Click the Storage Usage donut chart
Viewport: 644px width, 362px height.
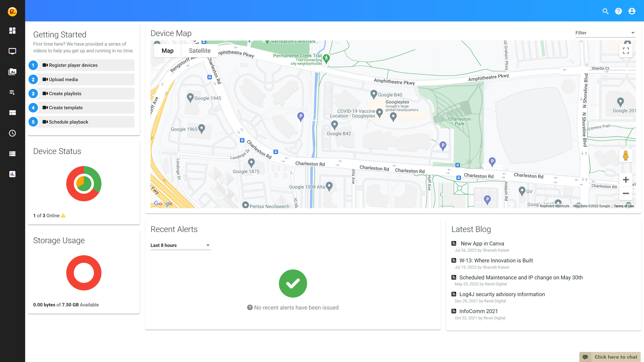83,273
